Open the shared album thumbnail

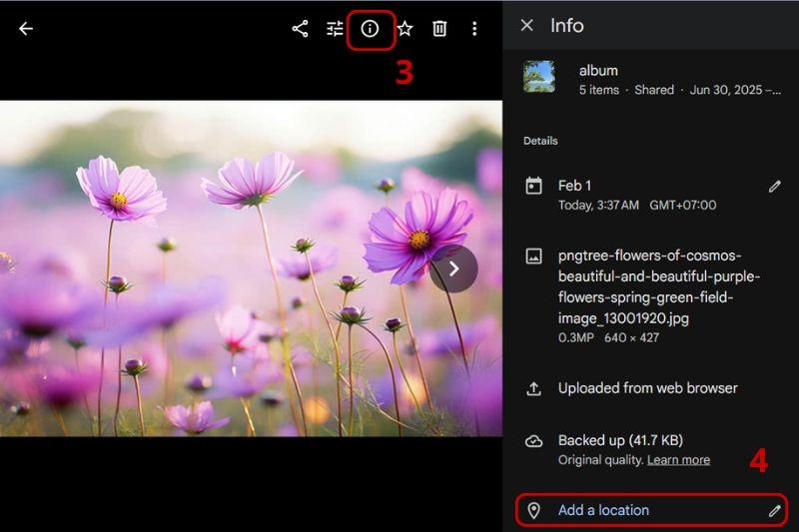(538, 77)
